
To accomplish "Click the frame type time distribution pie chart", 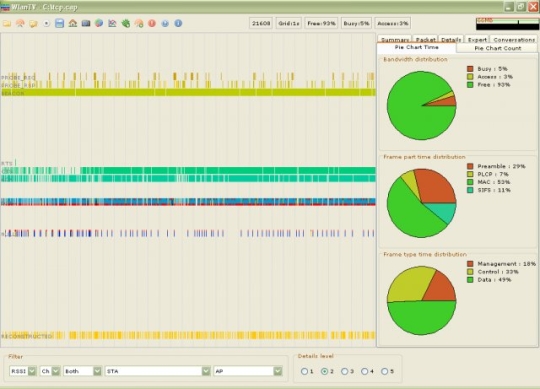I will [x=422, y=300].
